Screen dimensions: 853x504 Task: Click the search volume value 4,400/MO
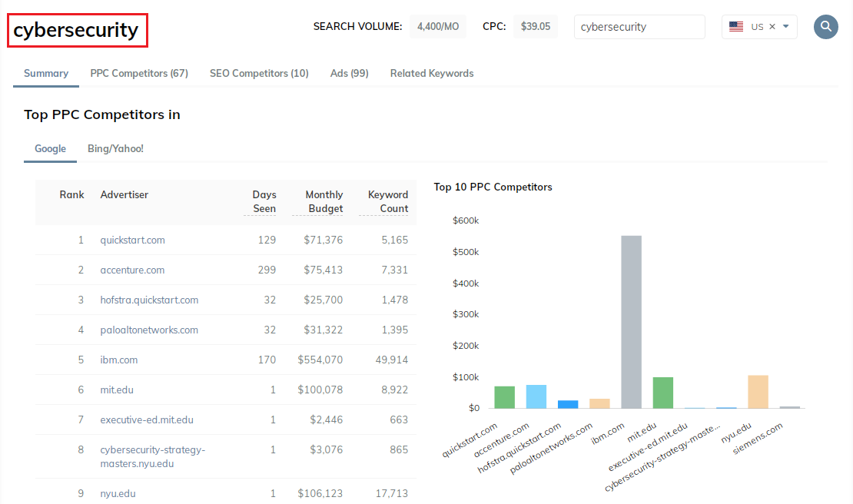pyautogui.click(x=438, y=27)
